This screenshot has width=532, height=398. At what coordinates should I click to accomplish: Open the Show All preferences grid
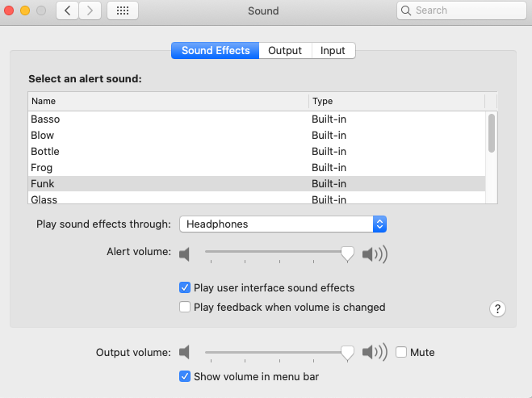point(122,10)
